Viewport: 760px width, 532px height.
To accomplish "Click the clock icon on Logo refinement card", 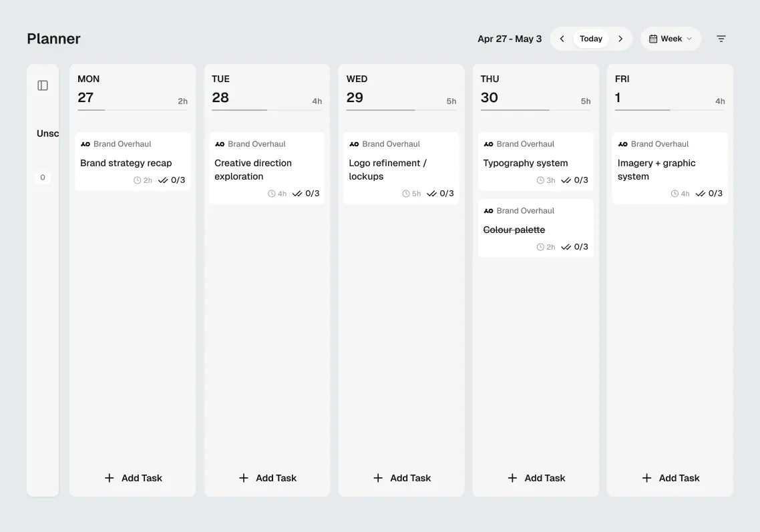I will point(405,194).
